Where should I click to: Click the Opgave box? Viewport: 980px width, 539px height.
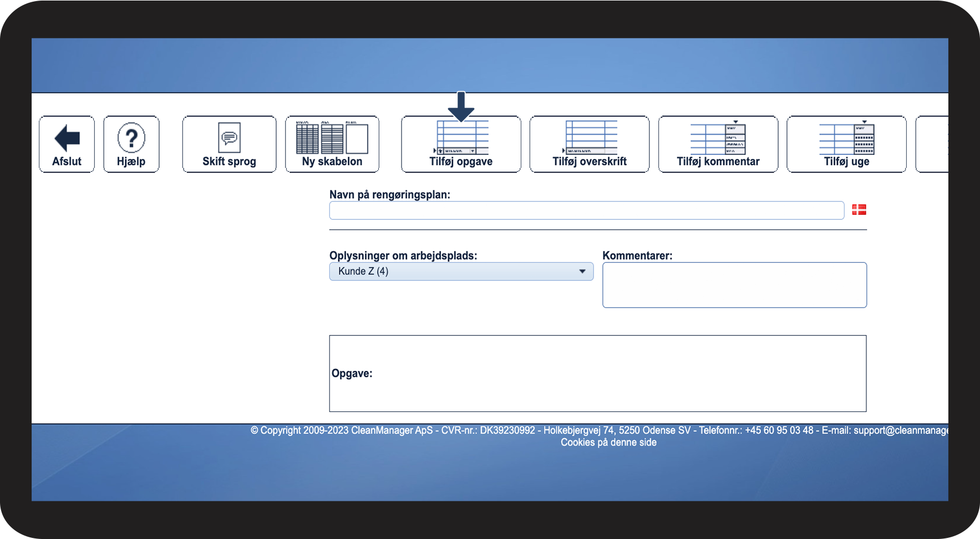[x=598, y=374]
